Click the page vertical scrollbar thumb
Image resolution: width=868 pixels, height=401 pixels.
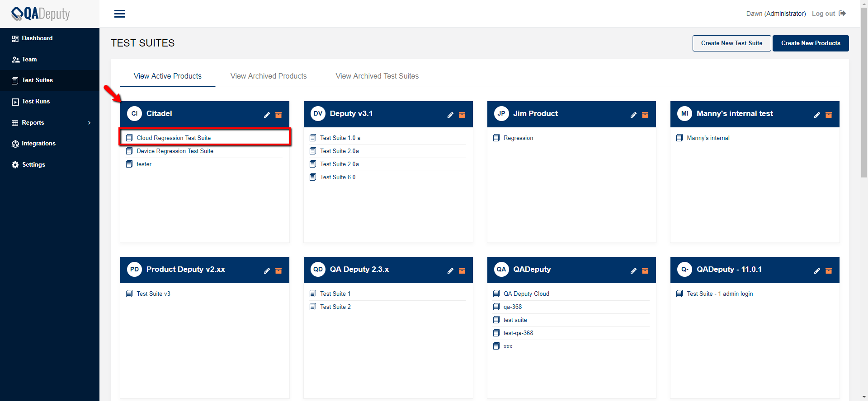coord(864,93)
